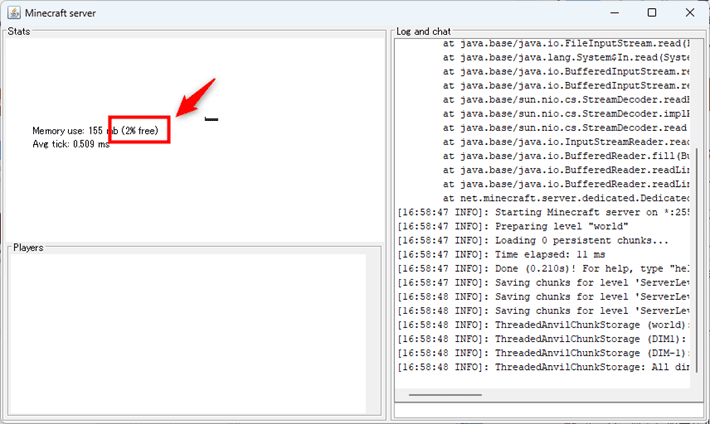
Task: Click the Java icon in title bar
Action: 14,13
